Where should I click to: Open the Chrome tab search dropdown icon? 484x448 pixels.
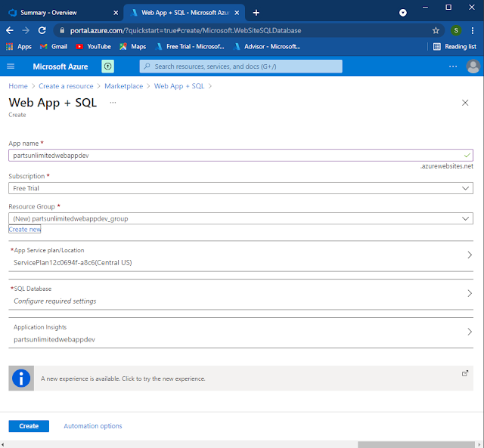tap(403, 13)
